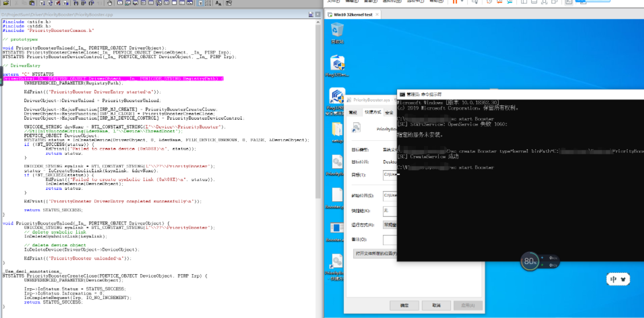Open the 查看 menu in VM window
The image size is (644, 318).
(370, 1)
